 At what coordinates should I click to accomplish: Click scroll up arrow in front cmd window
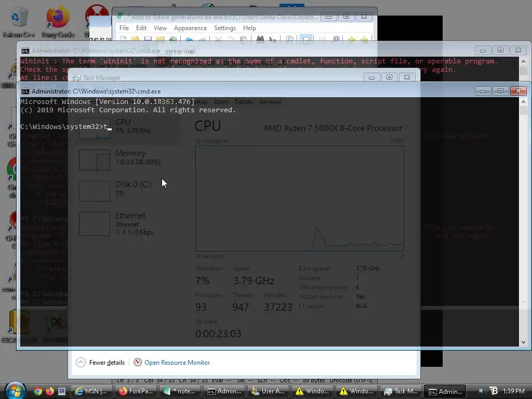click(523, 102)
